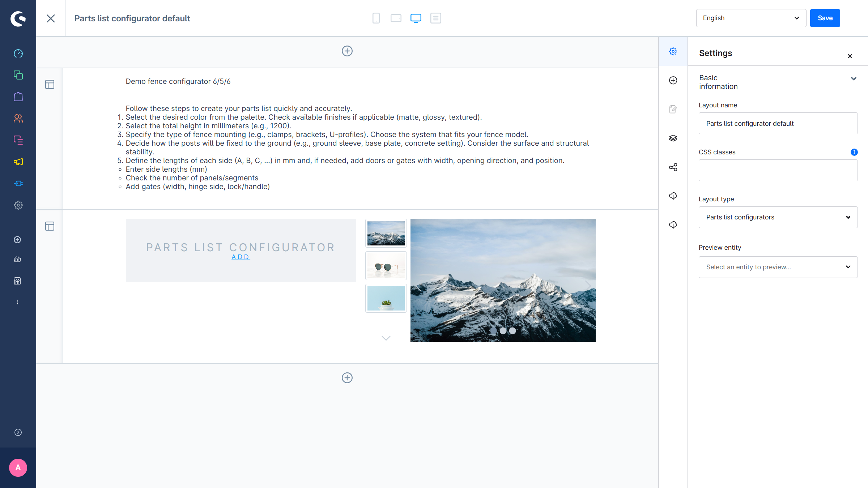Viewport: 868px width, 488px height.
Task: Add a section at the bottom
Action: point(347,378)
